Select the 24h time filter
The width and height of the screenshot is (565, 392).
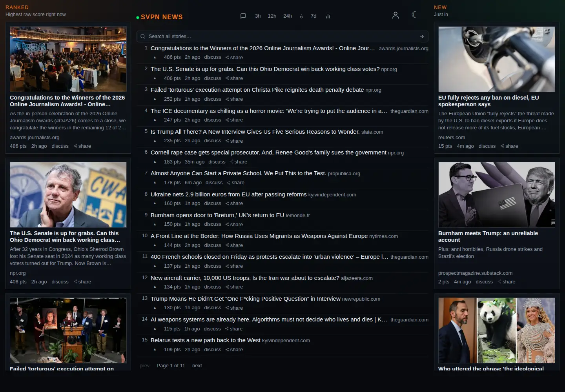[288, 16]
